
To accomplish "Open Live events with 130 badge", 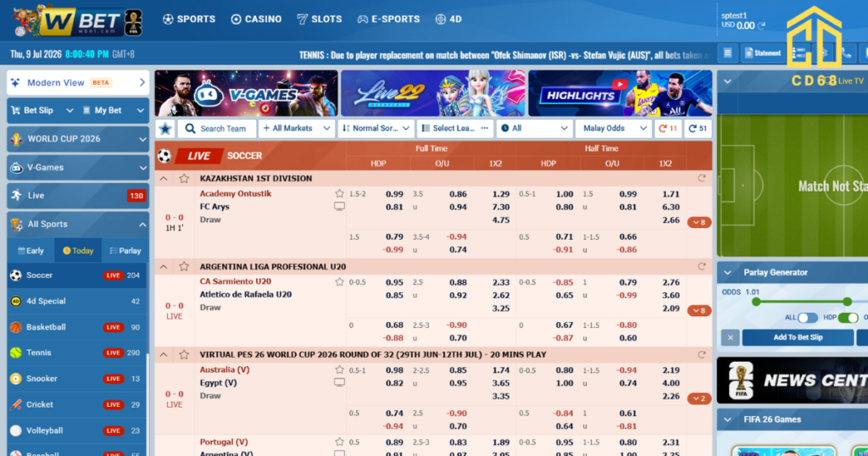I will coord(78,195).
